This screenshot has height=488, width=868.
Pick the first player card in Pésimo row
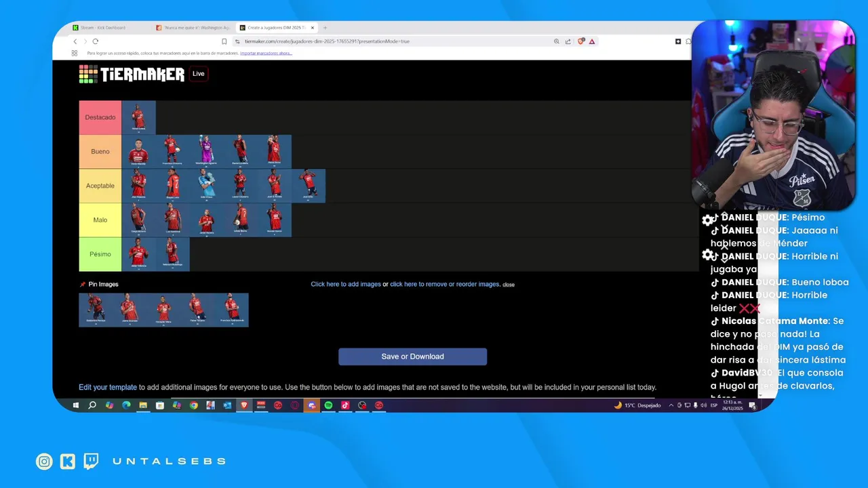coord(138,254)
